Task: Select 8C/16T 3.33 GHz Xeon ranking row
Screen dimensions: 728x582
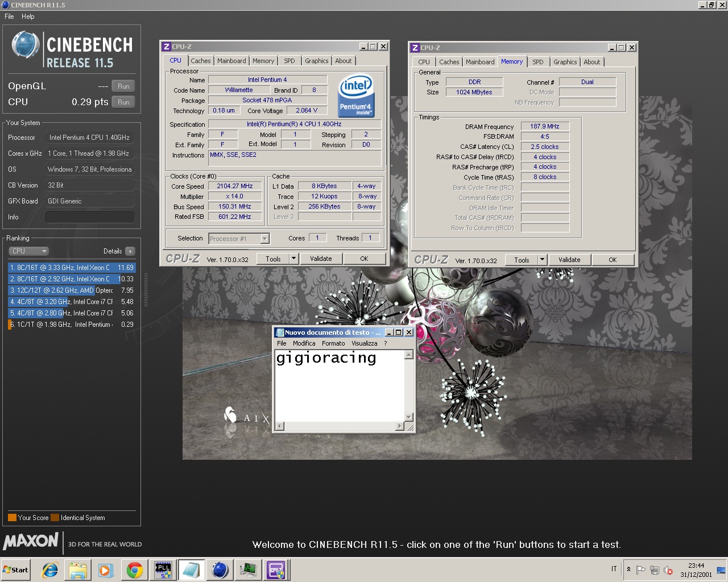Action: pos(72,268)
